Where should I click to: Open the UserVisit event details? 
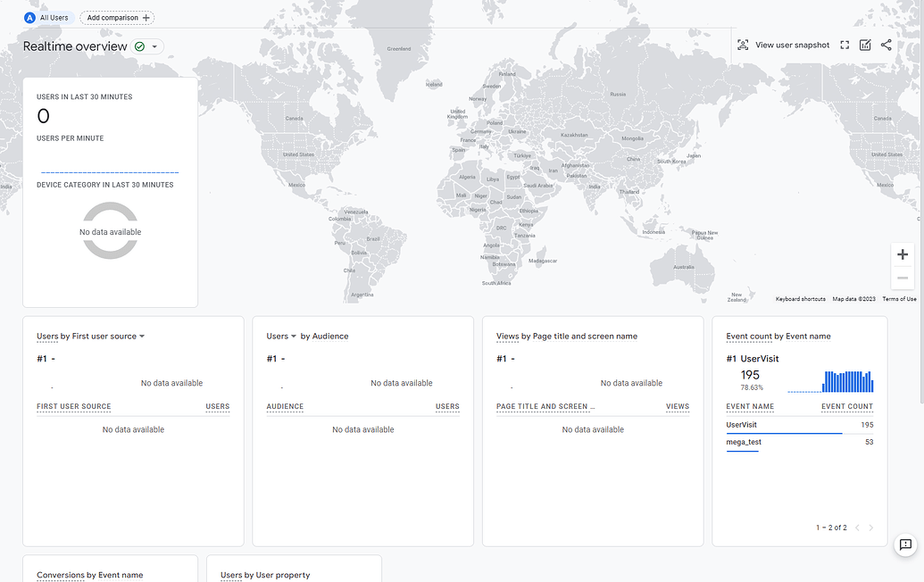[x=743, y=424]
